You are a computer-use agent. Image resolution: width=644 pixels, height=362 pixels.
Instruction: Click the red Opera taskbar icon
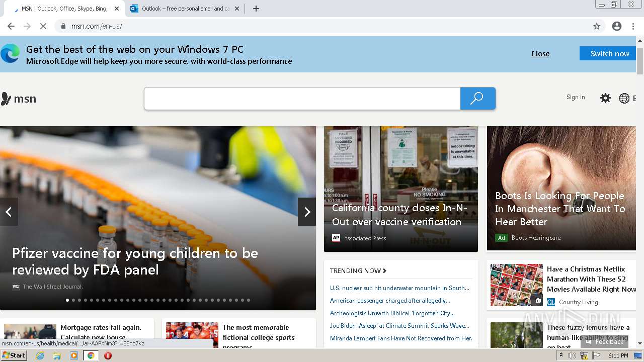(108, 355)
